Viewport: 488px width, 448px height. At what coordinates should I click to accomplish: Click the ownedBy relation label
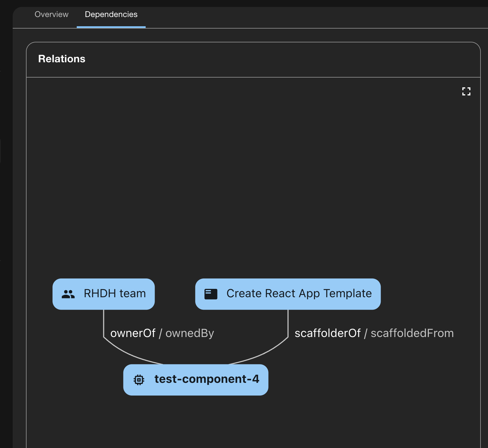click(190, 333)
